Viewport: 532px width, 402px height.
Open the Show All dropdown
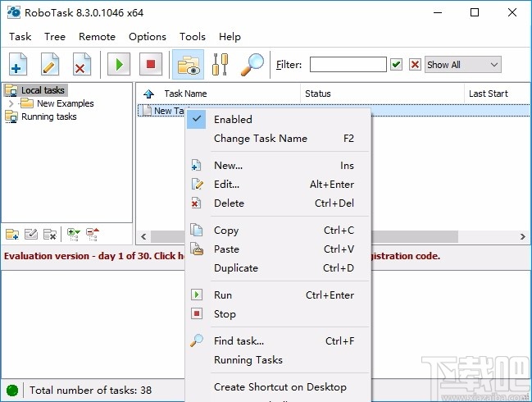(463, 65)
